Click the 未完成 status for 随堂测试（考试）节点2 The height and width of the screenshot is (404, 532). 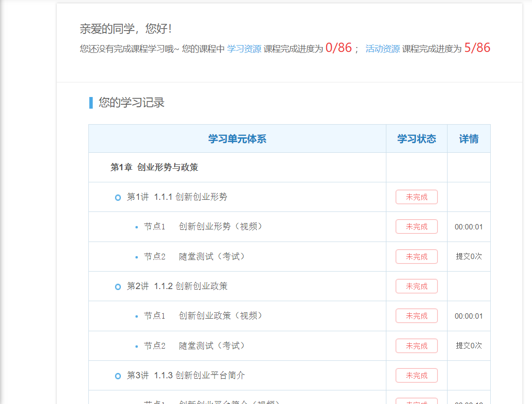(x=416, y=256)
